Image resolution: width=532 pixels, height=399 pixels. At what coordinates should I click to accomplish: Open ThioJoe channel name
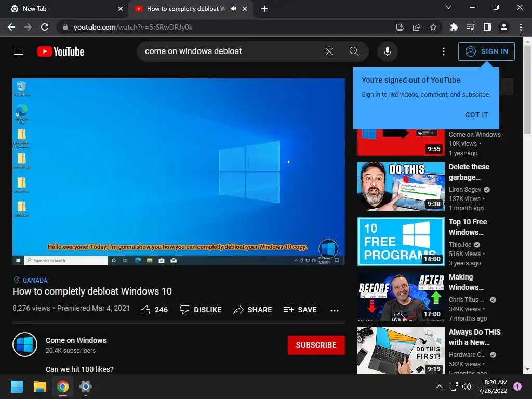coord(460,244)
